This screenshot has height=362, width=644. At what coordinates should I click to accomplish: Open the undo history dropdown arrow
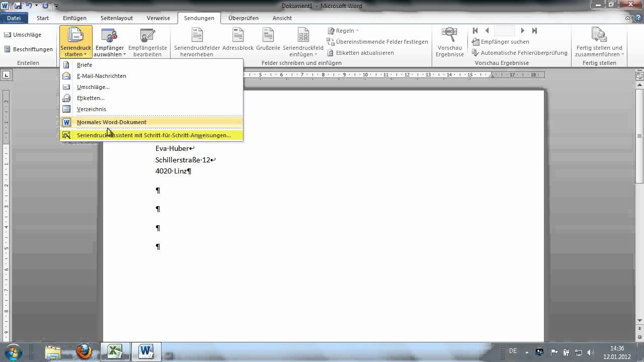pos(36,6)
